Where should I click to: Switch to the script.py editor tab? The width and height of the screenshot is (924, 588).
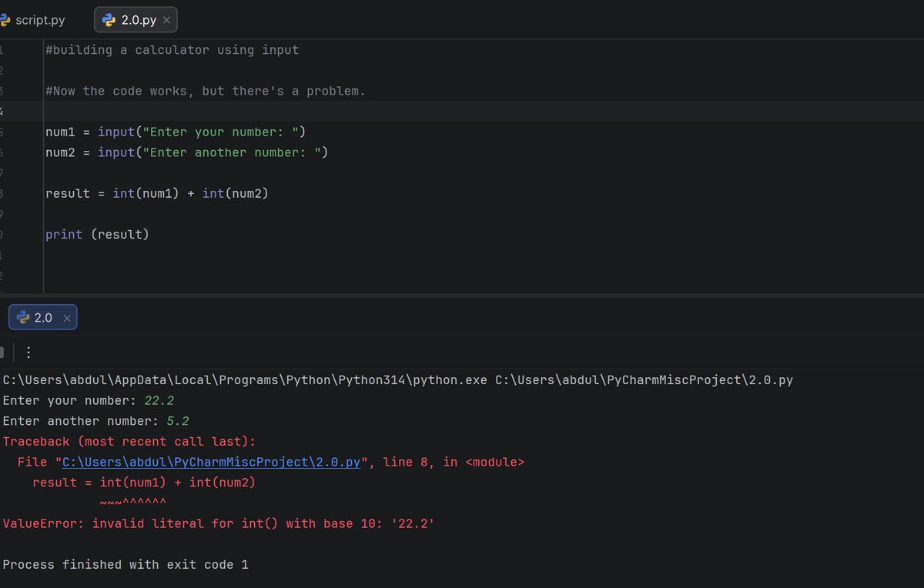[33, 20]
